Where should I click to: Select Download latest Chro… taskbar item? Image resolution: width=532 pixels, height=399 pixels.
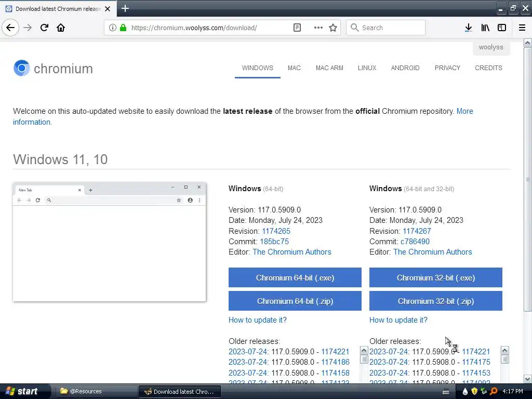180,392
